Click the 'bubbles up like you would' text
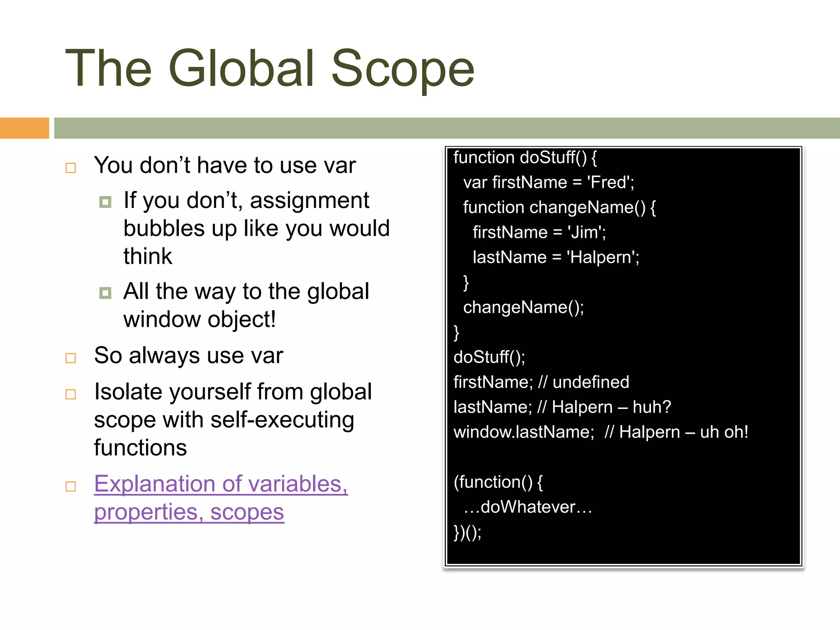 click(256, 228)
